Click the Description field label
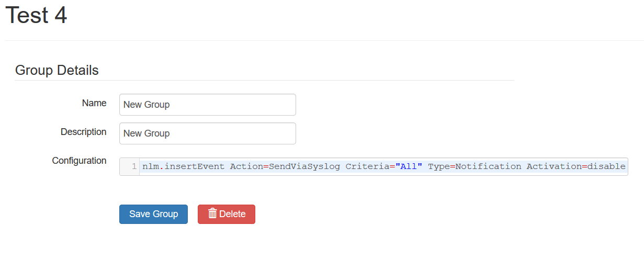Image resolution: width=644 pixels, height=259 pixels. pos(84,132)
